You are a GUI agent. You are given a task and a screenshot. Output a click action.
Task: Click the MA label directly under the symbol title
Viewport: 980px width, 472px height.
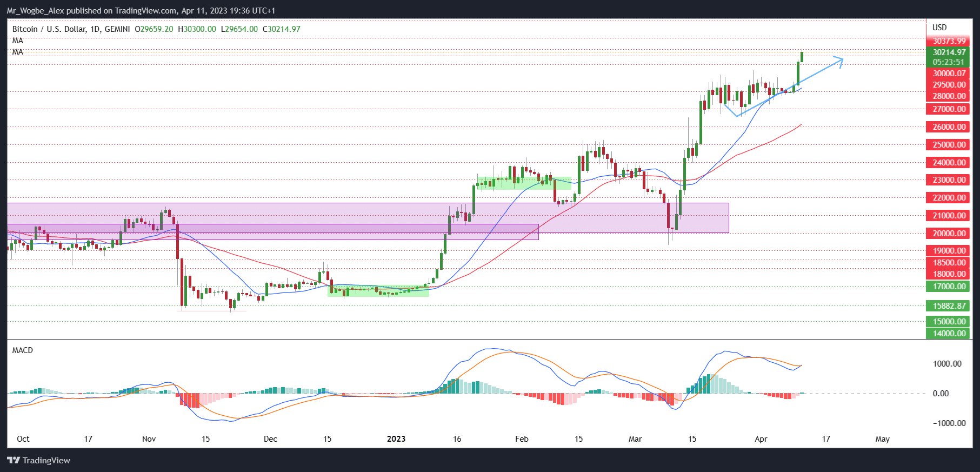(x=18, y=41)
